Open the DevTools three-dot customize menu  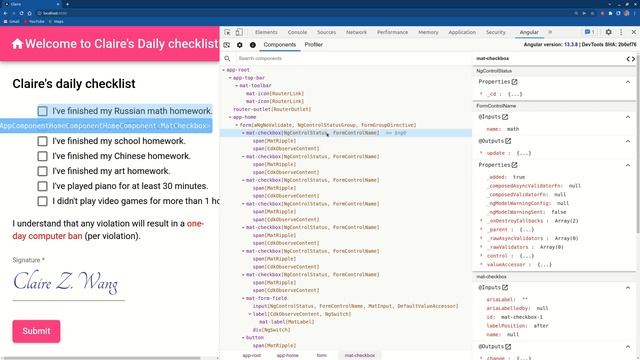(x=621, y=32)
